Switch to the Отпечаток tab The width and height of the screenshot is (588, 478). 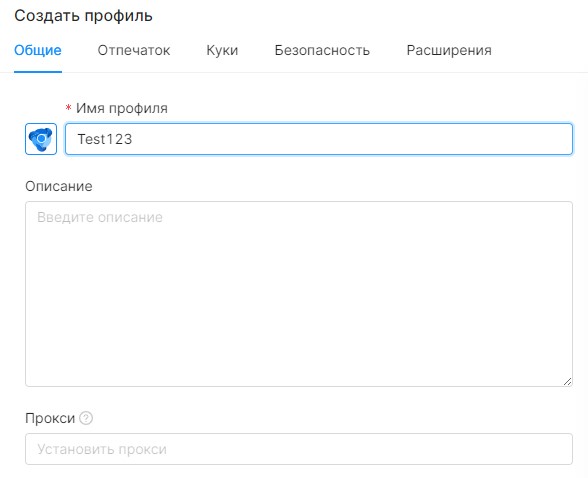[134, 50]
